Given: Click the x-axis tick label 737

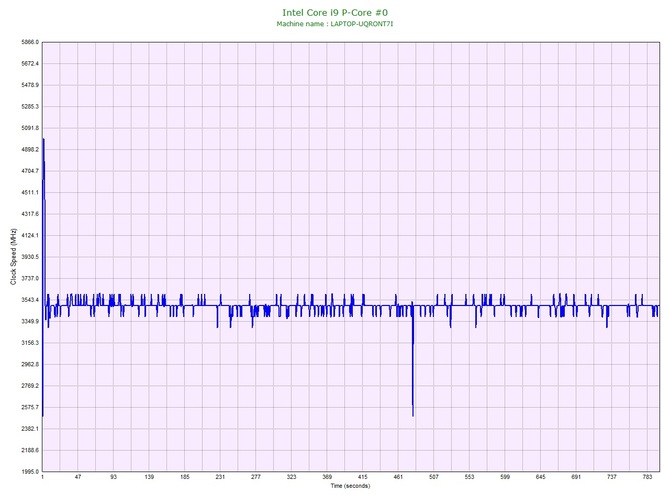Looking at the screenshot, I should (612, 477).
